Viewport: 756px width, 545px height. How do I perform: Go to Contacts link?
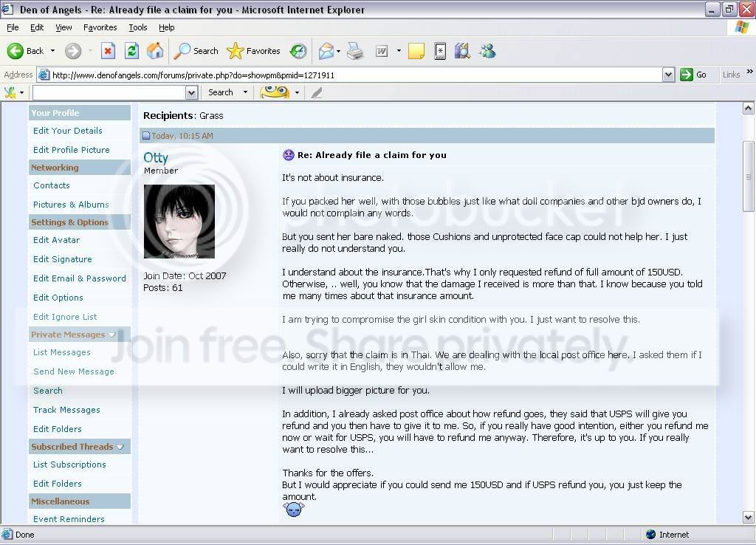[52, 185]
